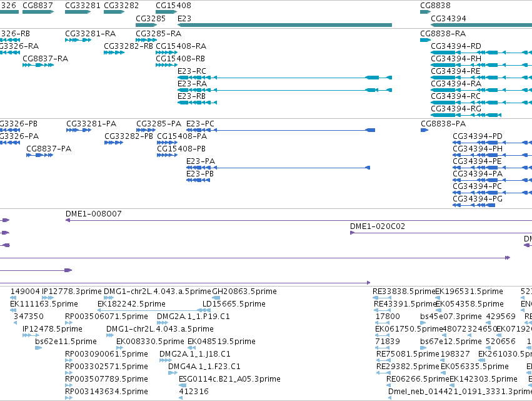Click the CG34394-RE transcript label
532x401 pixels.
(x=456, y=71)
